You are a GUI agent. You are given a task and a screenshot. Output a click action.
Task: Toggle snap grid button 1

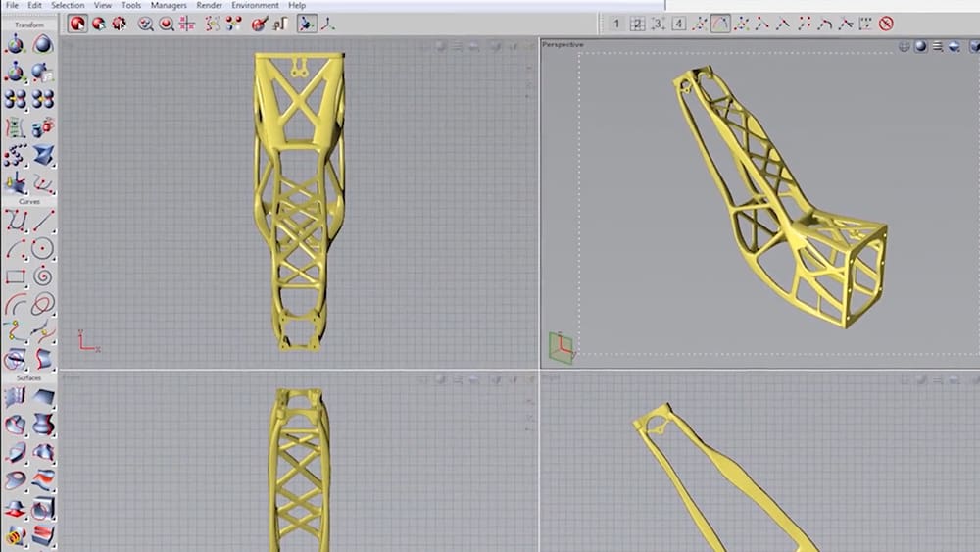point(616,24)
